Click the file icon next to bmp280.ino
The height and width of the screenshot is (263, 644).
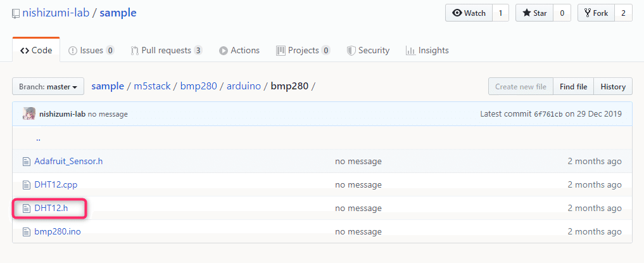click(x=27, y=231)
